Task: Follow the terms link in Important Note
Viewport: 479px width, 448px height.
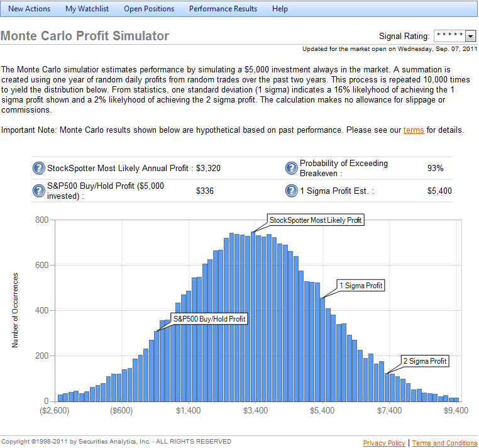Action: pyautogui.click(x=414, y=130)
